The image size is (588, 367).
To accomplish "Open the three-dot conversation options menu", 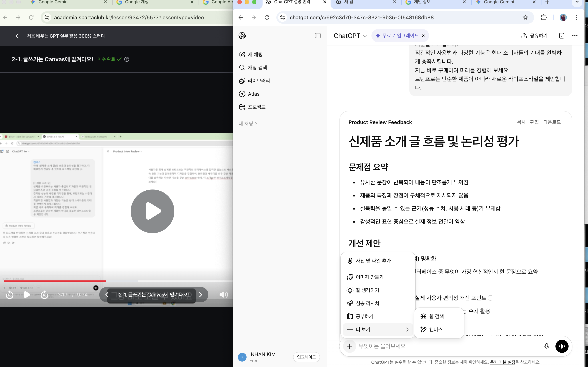I will point(575,36).
